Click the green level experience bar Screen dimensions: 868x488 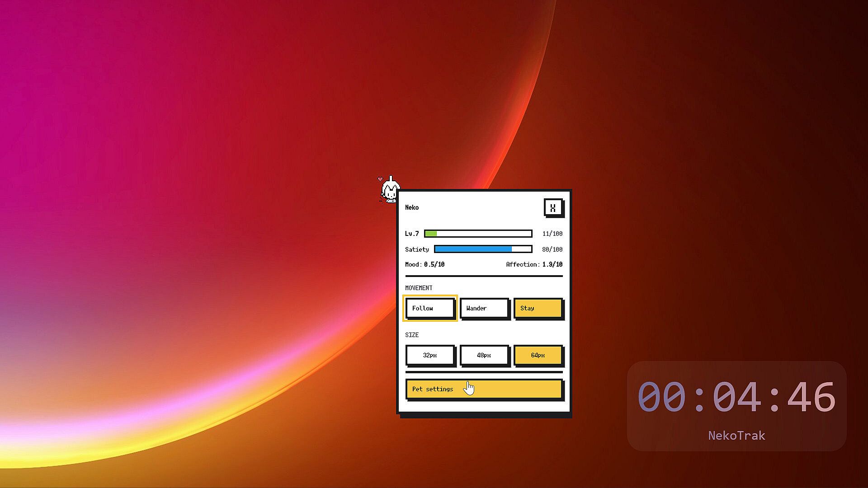[x=478, y=234]
